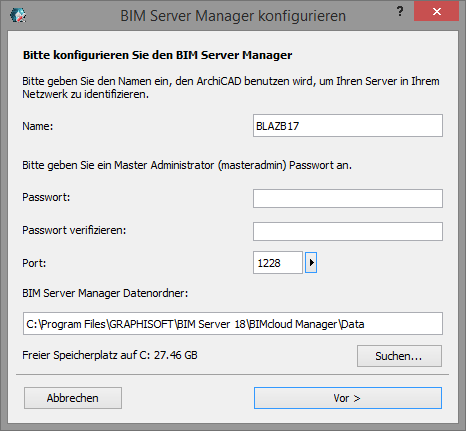This screenshot has height=431, width=466.
Task: Click the 'BIM Server Manager Datenordner:' label
Action: (x=105, y=293)
